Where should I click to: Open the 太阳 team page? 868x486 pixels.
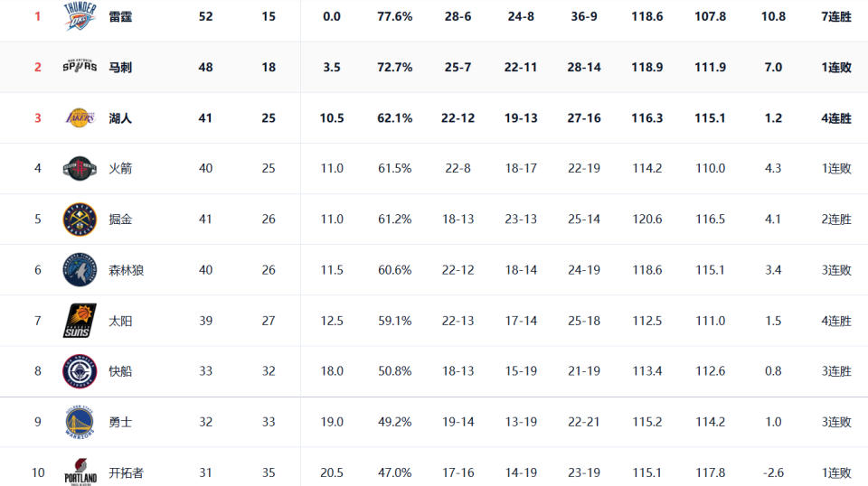coord(120,321)
